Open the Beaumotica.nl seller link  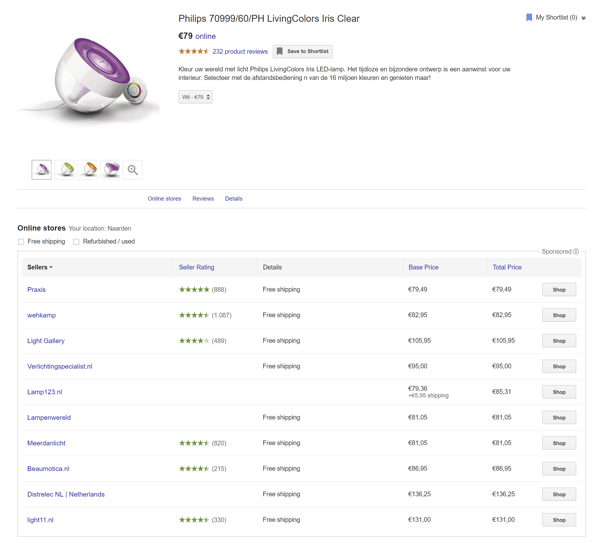coord(48,469)
